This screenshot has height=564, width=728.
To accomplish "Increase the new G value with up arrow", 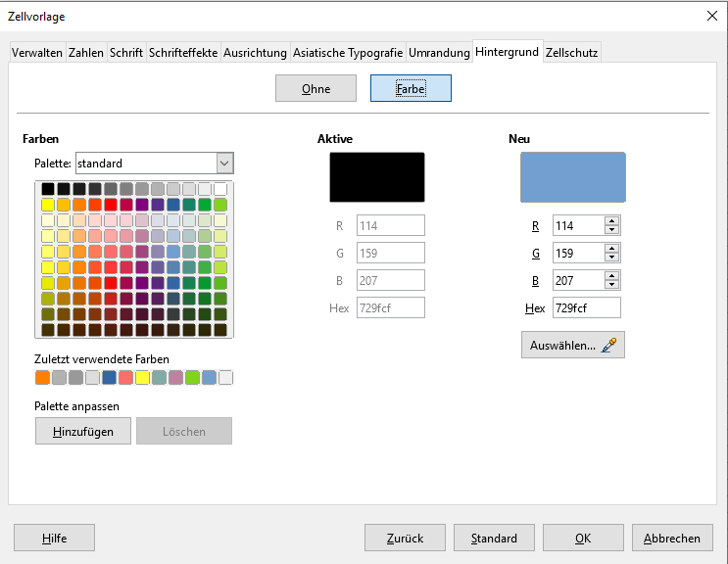I will 612,249.
